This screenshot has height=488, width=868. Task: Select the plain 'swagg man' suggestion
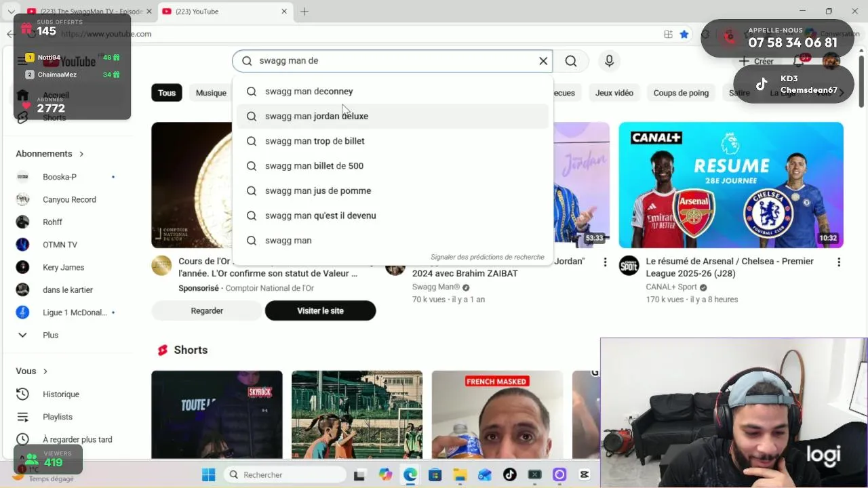(393, 241)
